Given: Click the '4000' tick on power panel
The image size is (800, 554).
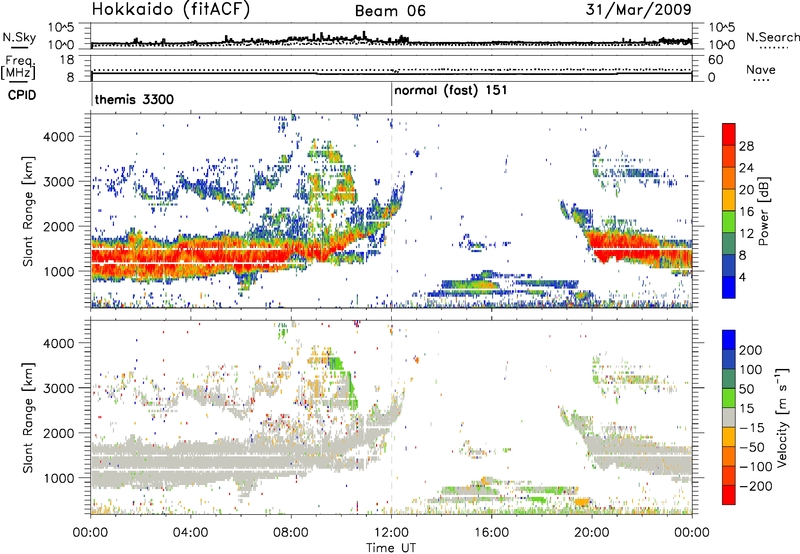Looking at the screenshot, I should (x=58, y=137).
